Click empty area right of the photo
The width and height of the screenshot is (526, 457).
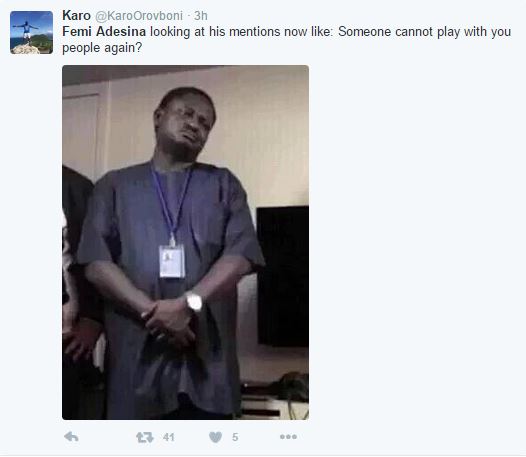(416, 242)
